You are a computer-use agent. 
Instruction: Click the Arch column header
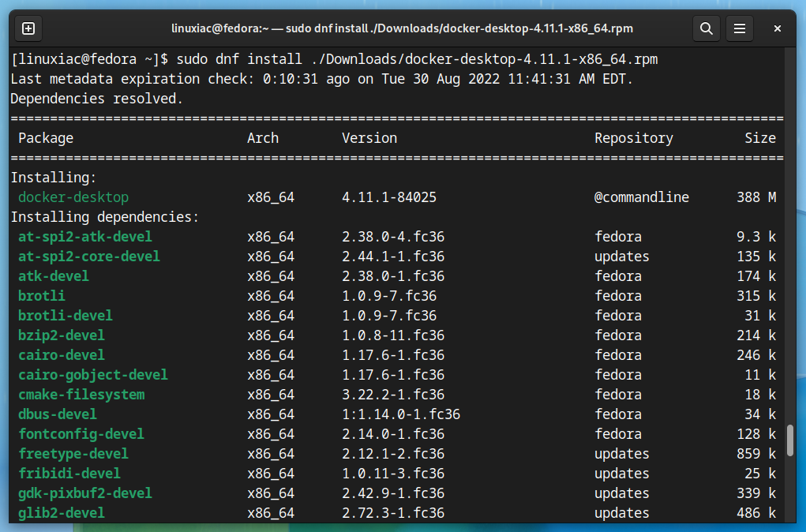(263, 138)
